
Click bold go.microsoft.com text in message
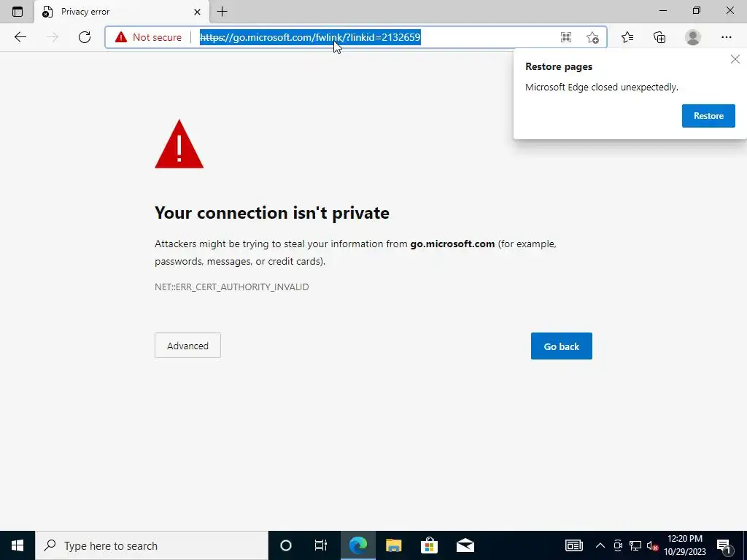(452, 244)
